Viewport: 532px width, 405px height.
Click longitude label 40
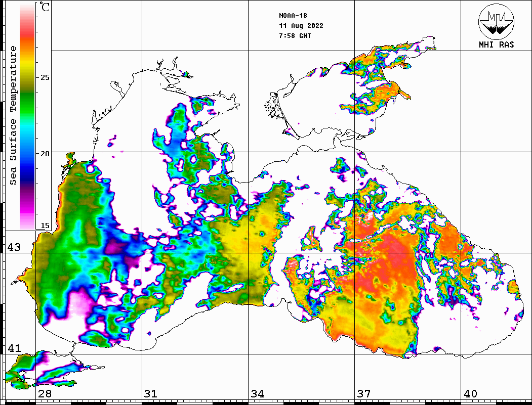[470, 393]
